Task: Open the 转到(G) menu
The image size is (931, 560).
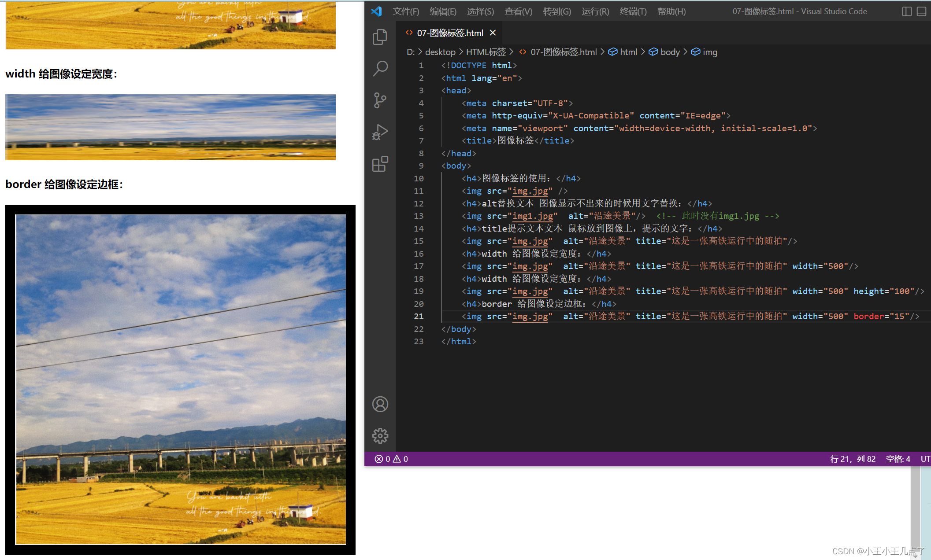Action: [557, 11]
